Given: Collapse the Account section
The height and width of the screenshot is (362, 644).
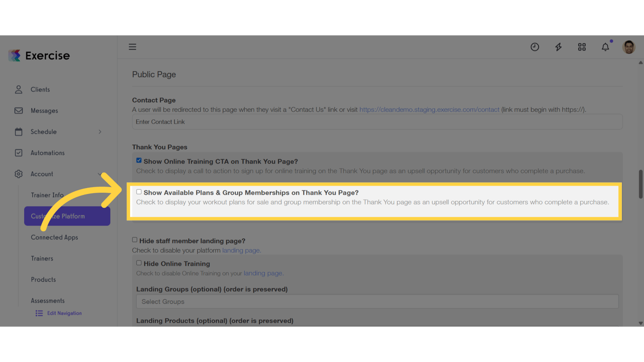Looking at the screenshot, I should pyautogui.click(x=100, y=174).
